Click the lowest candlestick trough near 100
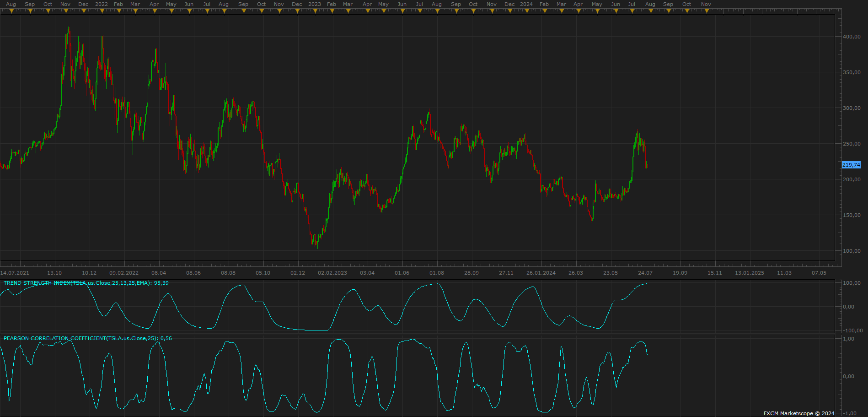868x417 pixels. (317, 246)
